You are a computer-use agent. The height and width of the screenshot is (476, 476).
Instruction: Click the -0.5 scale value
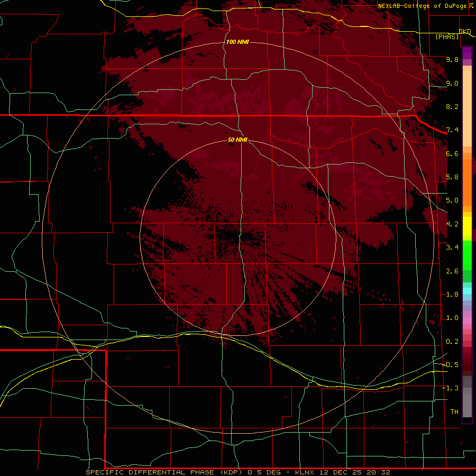pyautogui.click(x=450, y=364)
